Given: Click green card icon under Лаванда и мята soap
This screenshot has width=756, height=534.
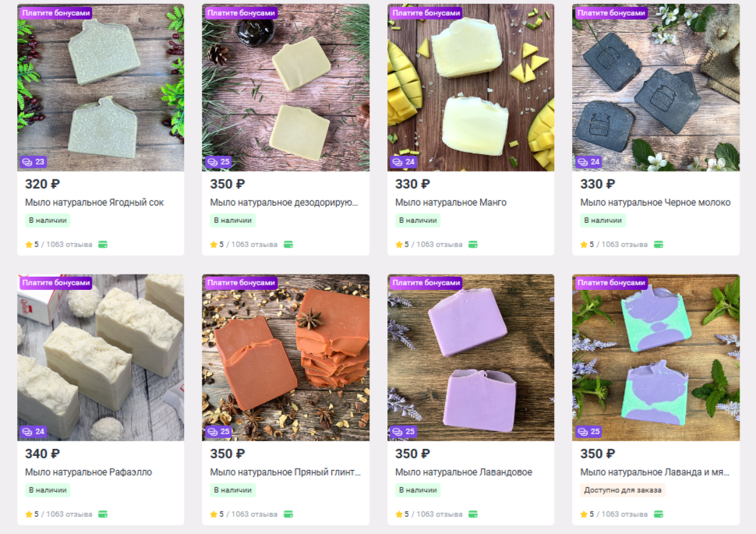Looking at the screenshot, I should coord(658,515).
